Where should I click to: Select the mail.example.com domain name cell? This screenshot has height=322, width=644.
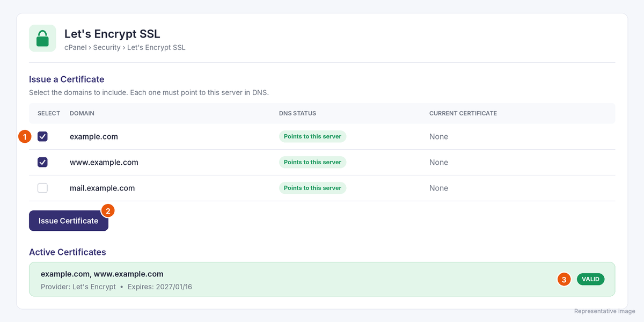coord(103,188)
